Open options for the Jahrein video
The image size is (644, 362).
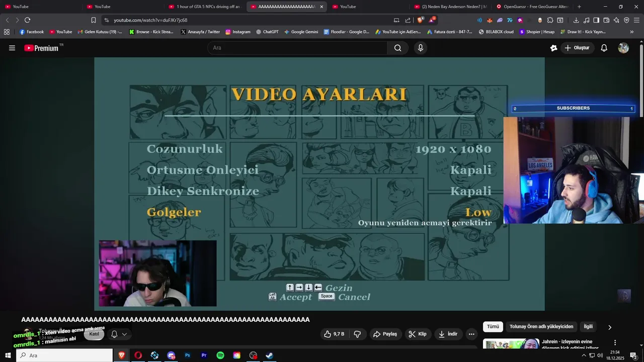[x=615, y=343]
